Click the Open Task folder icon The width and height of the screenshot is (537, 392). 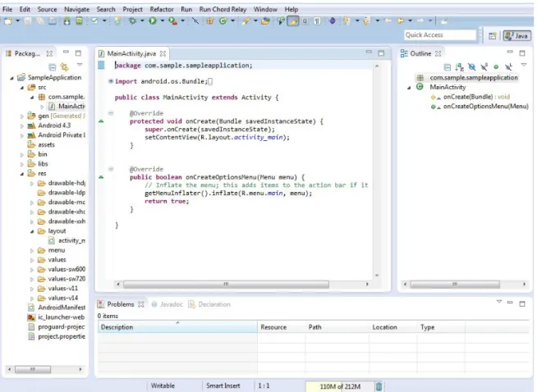point(265,21)
